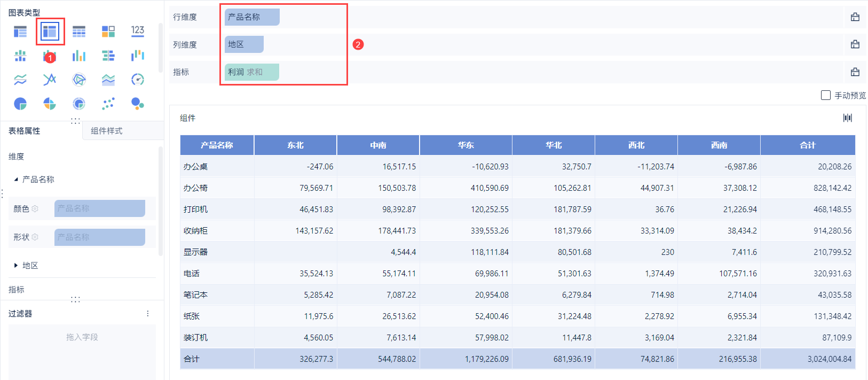
Task: Click the 颜色 field box showing 产品名称
Action: [100, 208]
